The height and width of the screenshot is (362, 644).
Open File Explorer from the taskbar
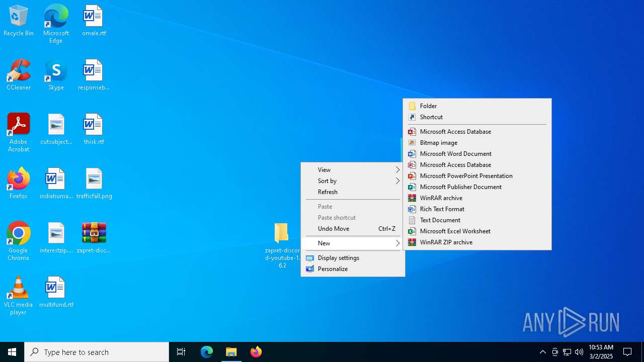coord(231,352)
